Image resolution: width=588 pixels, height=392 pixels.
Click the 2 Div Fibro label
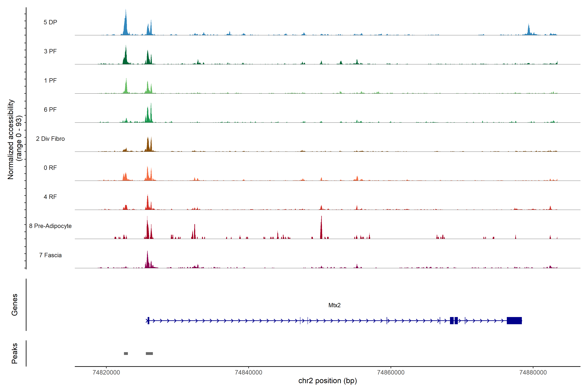[x=50, y=139]
